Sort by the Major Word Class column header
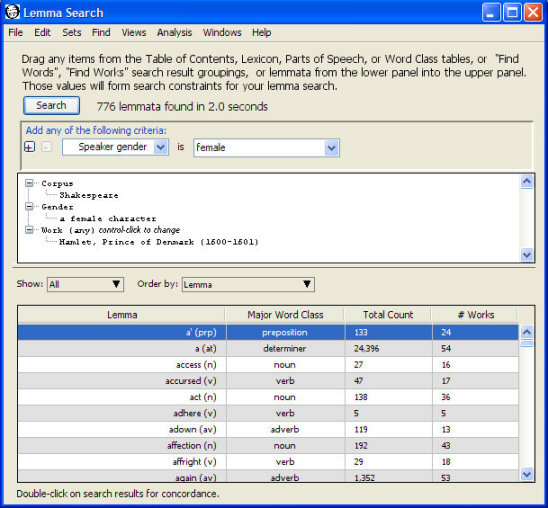The height and width of the screenshot is (508, 548). [x=285, y=315]
